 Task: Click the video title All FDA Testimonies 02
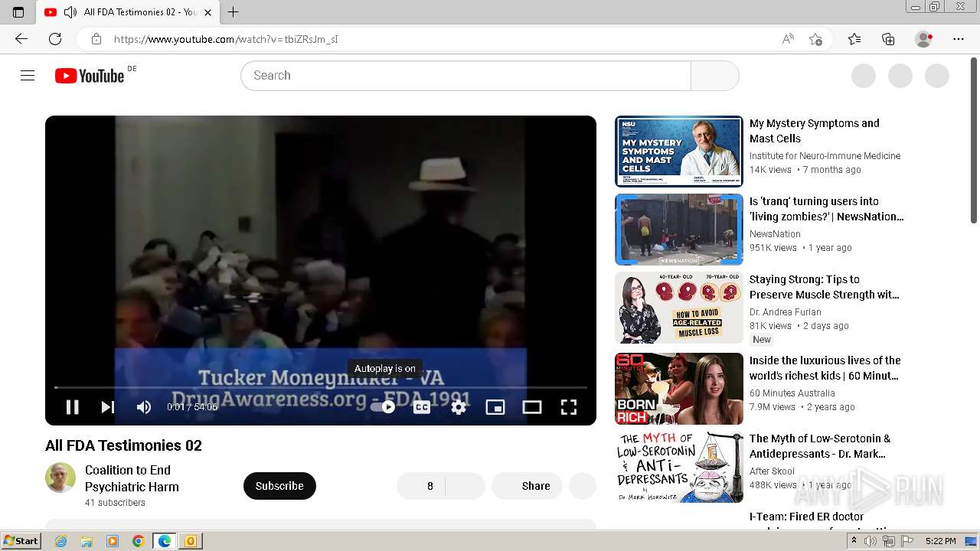click(x=123, y=445)
